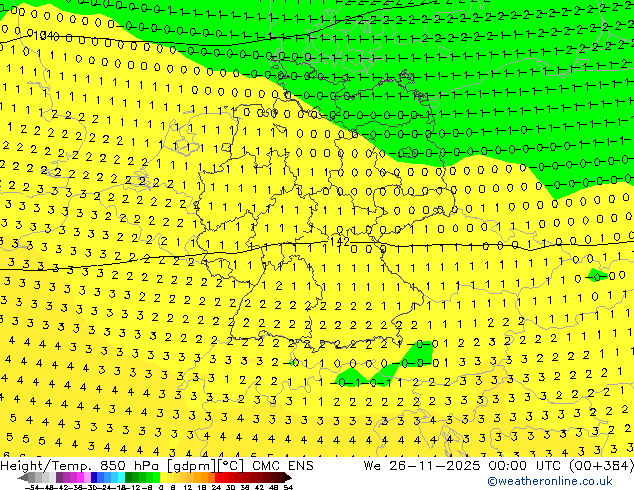Click the '[gdpm]' unit label in the title
Image resolution: width=634 pixels, height=490 pixels.
(x=191, y=466)
